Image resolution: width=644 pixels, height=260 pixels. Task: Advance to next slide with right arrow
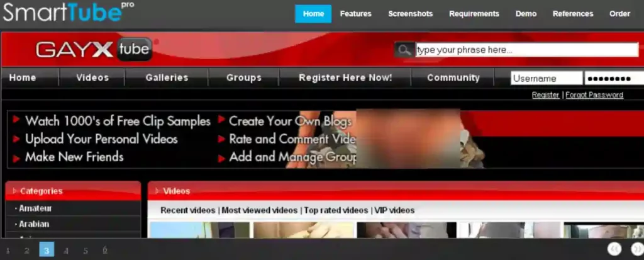tap(636, 249)
